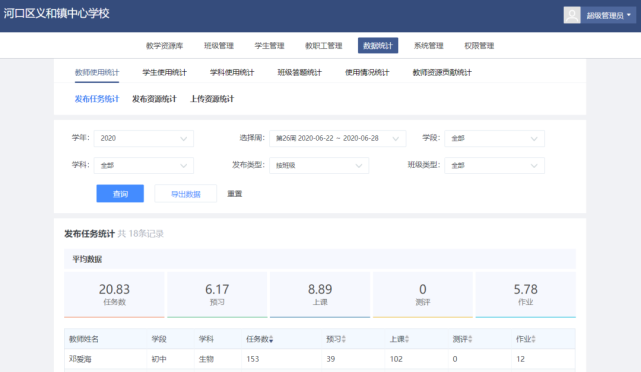Image resolution: width=641 pixels, height=372 pixels.
Task: Click the 12 作业 cell
Action: click(520, 359)
